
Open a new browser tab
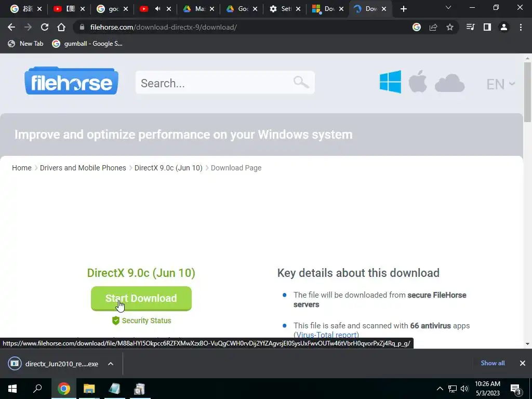pos(403,9)
